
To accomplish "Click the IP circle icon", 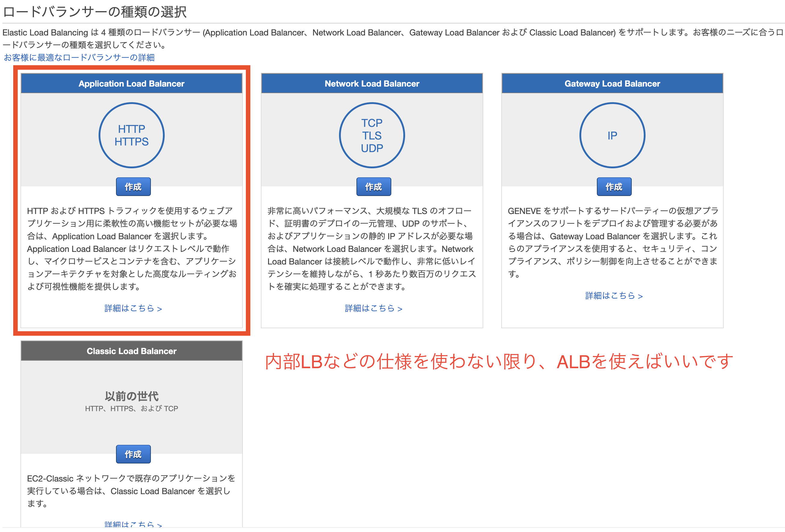I will click(612, 135).
